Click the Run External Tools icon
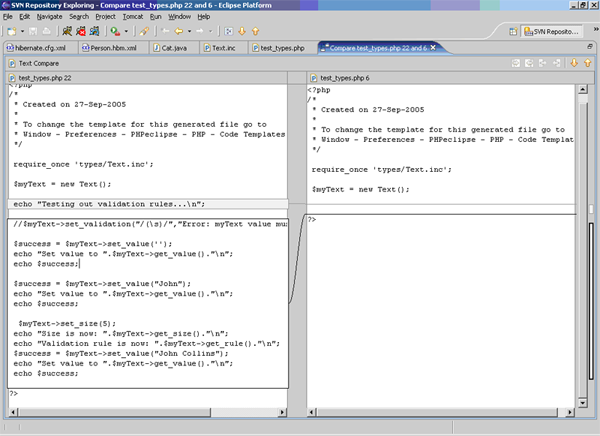Image resolution: width=600 pixels, height=436 pixels. coord(115,31)
